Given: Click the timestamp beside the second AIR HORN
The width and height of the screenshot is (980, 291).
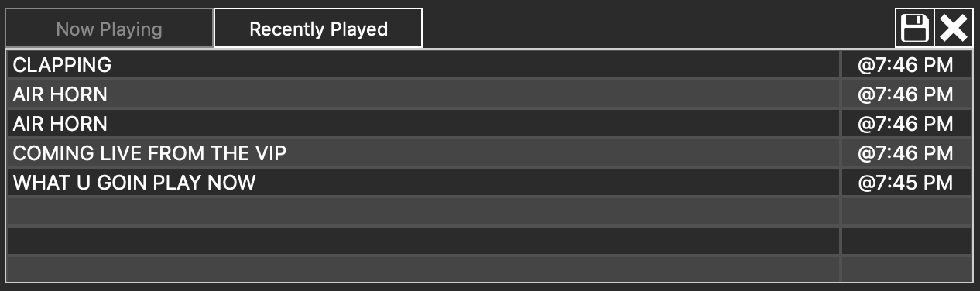Looking at the screenshot, I should click(906, 124).
